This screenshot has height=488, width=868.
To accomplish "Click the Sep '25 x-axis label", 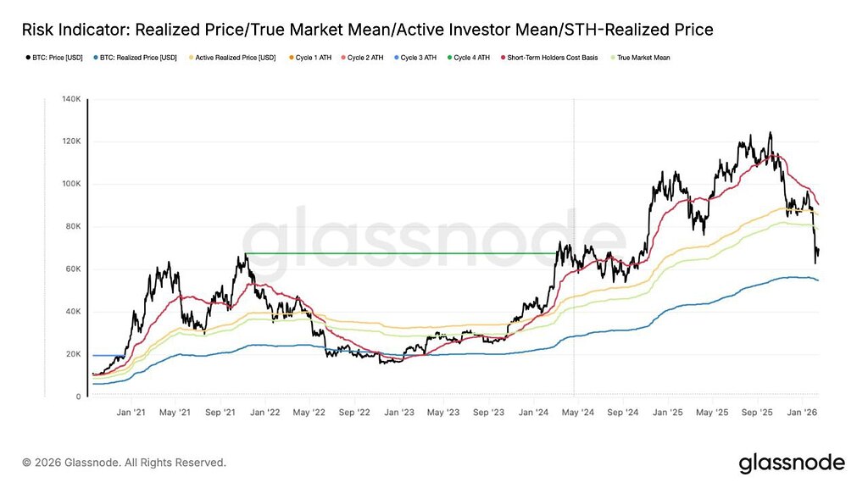I will click(757, 412).
